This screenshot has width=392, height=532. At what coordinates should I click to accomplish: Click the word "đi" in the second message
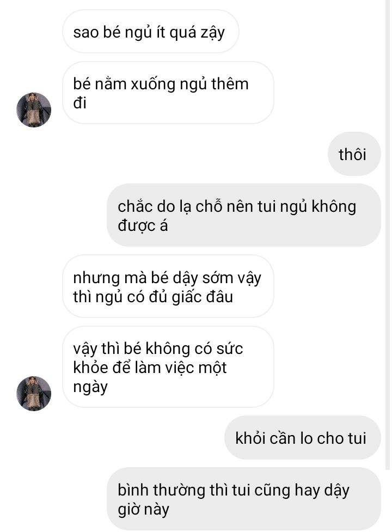[x=79, y=103]
